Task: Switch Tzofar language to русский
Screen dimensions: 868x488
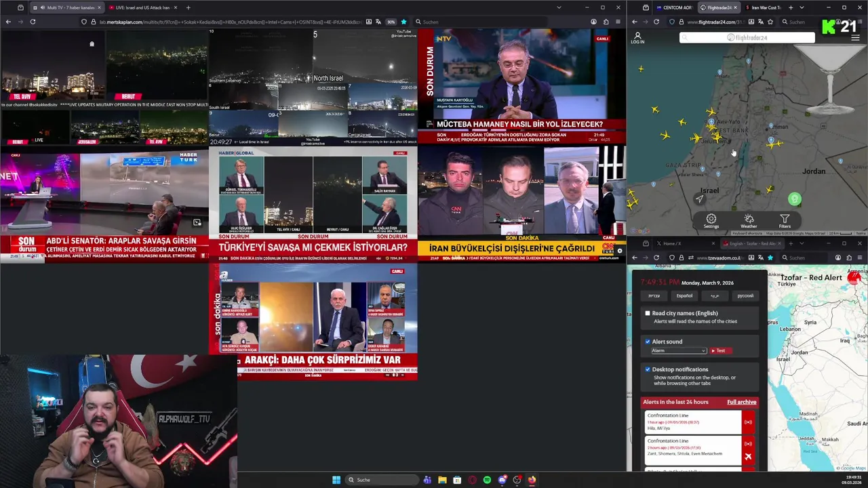Action: pos(745,296)
